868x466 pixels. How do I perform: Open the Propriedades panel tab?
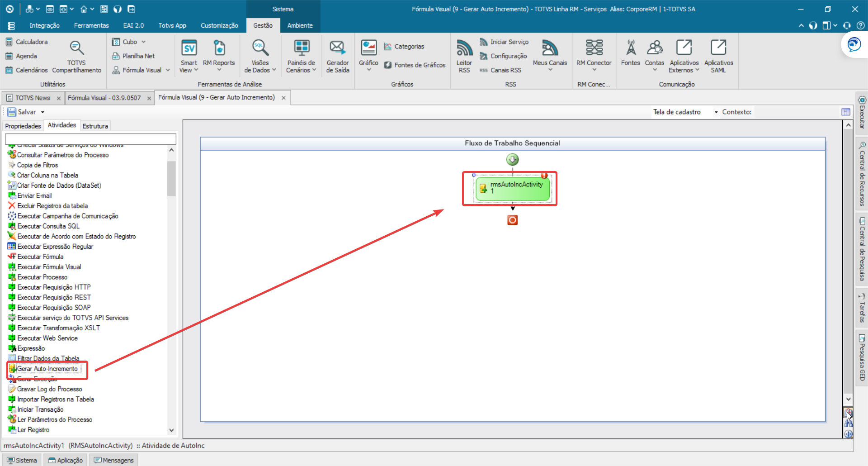pyautogui.click(x=23, y=126)
